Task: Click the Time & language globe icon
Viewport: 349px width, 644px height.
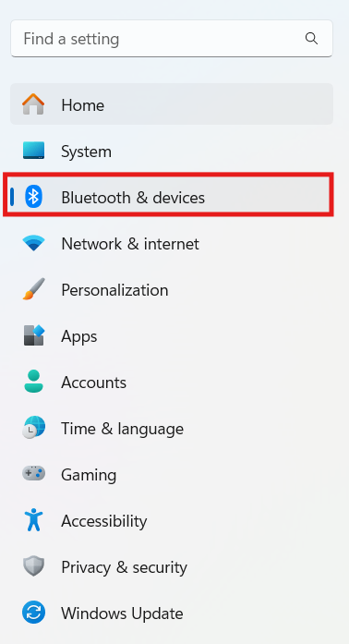Action: pyautogui.click(x=33, y=428)
